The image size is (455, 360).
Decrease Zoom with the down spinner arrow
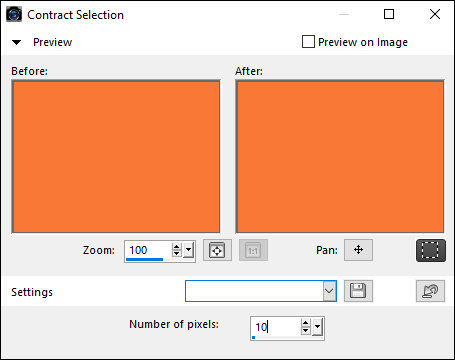coord(177,254)
